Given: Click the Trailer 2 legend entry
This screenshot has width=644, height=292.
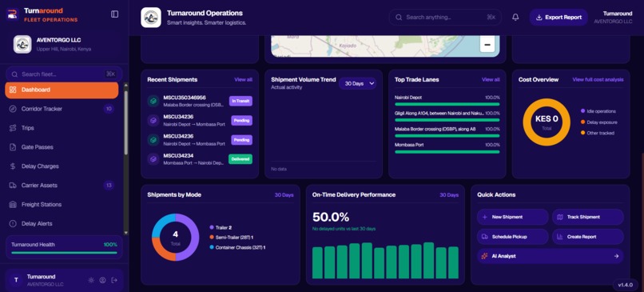Looking at the screenshot, I should [x=221, y=227].
